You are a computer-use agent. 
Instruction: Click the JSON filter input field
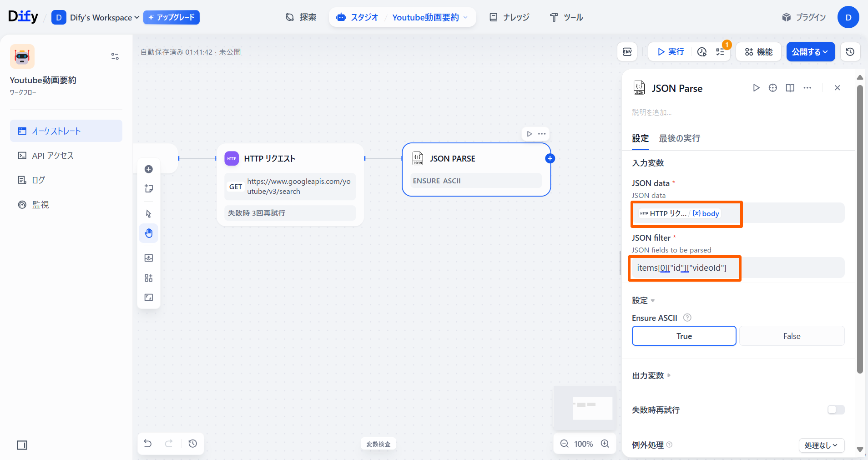tap(737, 268)
